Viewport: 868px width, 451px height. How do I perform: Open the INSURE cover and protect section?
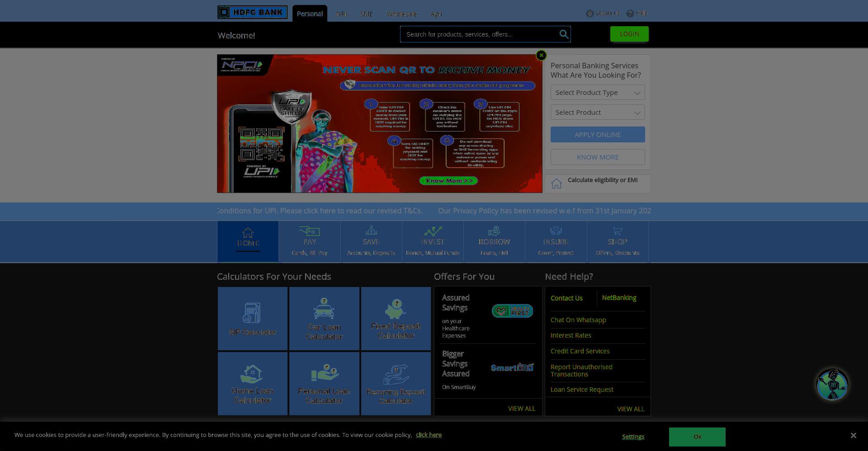pyautogui.click(x=556, y=241)
